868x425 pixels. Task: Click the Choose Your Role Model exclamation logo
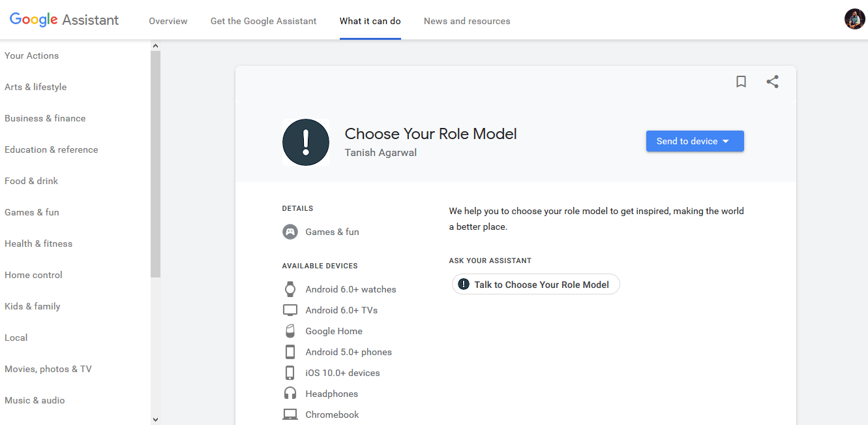pos(306,142)
